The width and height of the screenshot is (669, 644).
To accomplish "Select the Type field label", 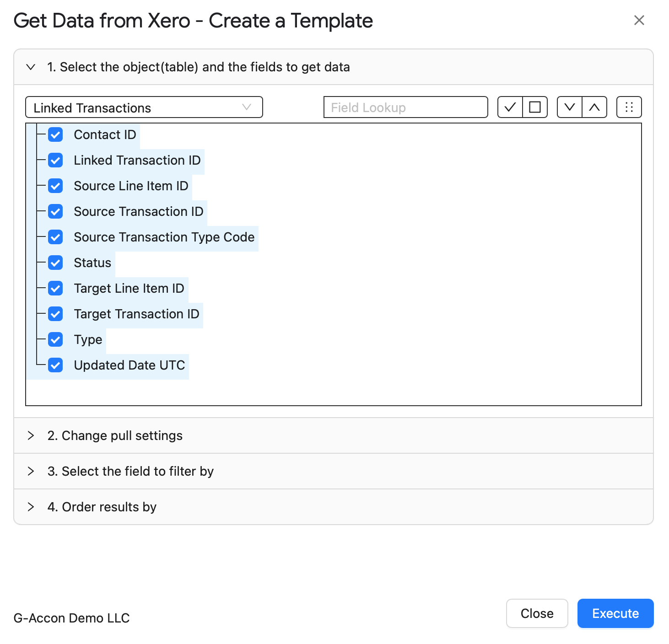I will point(88,339).
